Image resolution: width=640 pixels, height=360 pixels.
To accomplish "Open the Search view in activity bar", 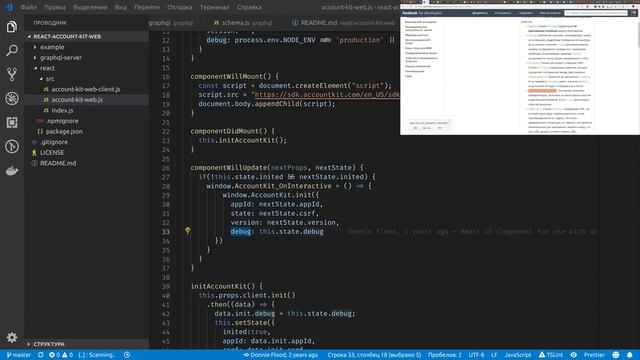I will click(12, 50).
